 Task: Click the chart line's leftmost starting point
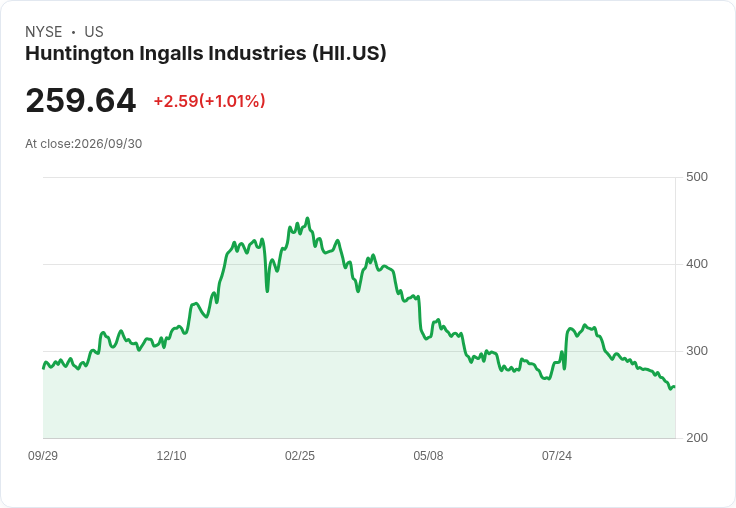click(x=44, y=368)
